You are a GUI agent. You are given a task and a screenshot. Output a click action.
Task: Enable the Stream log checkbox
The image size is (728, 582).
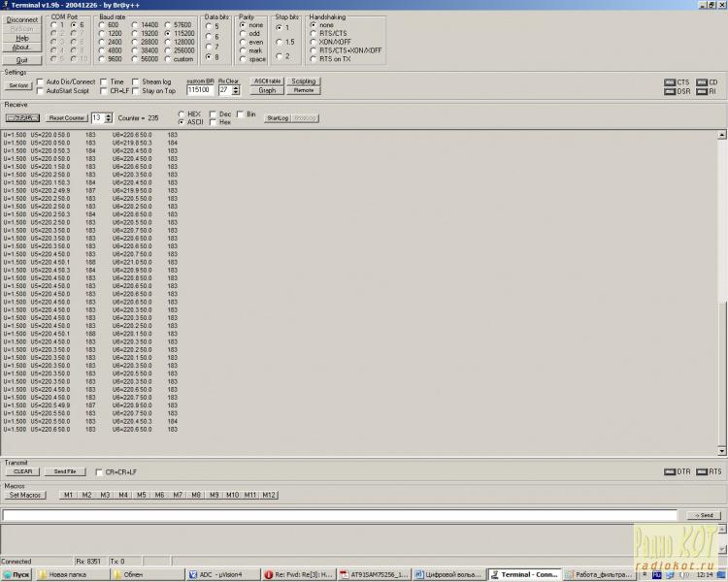(x=136, y=82)
